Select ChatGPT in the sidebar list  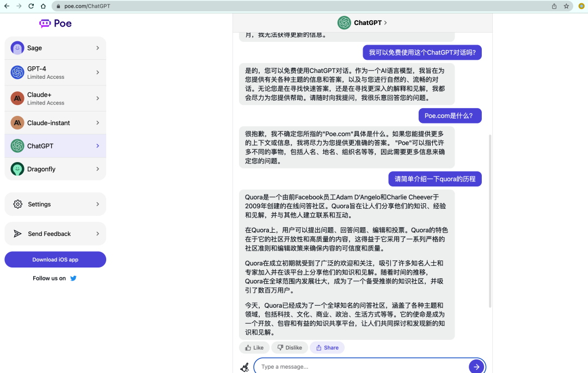(x=55, y=146)
